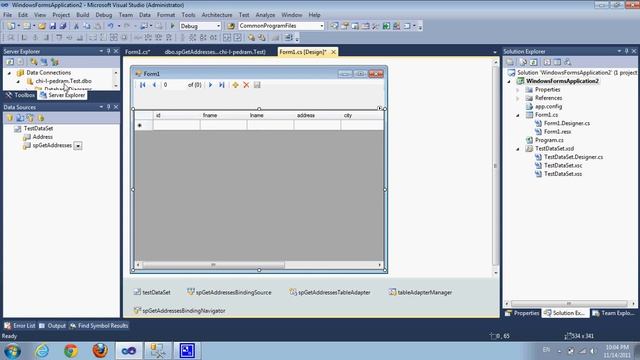Screen dimensions: 640x360
Task: Click the Undo arrow toolbar icon
Action: point(110,26)
